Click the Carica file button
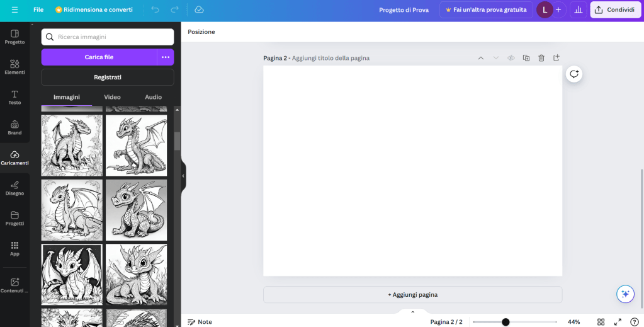The height and width of the screenshot is (327, 644). (99, 57)
